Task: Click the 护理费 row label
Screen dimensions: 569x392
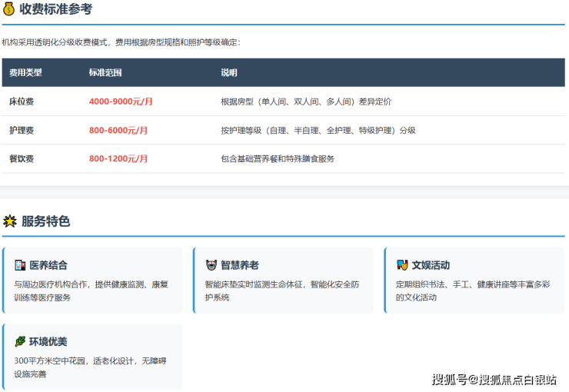Action: (x=22, y=131)
